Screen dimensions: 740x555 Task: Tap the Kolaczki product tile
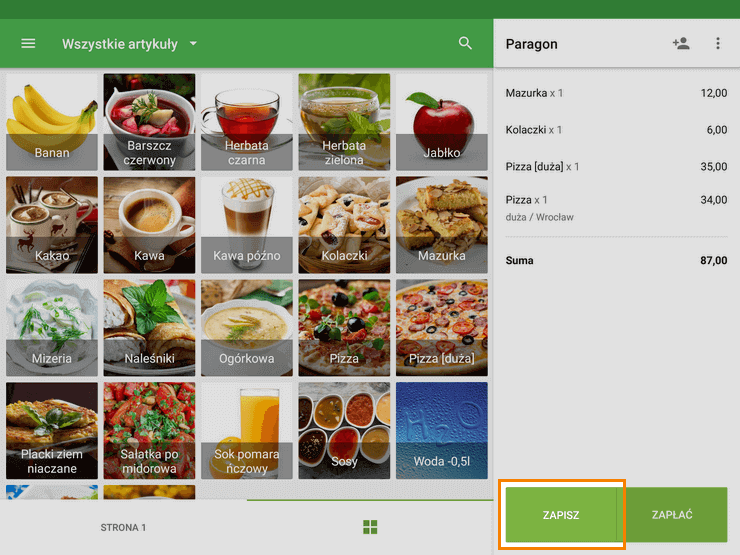pyautogui.click(x=344, y=225)
